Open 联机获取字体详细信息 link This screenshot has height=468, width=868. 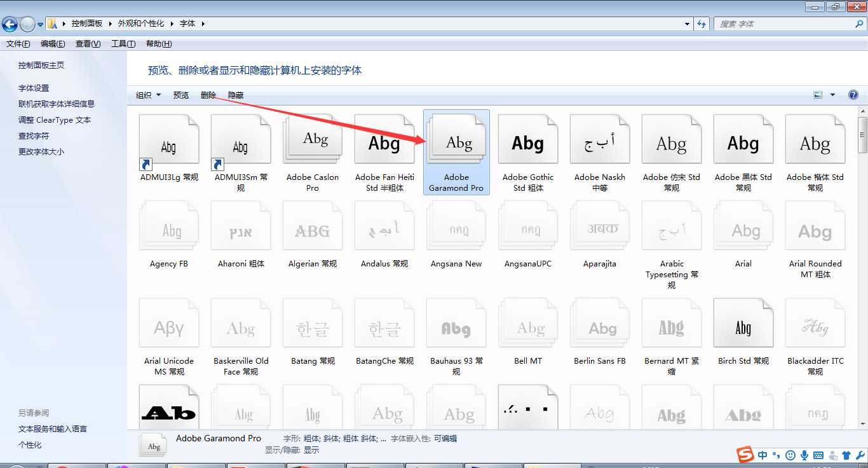(57, 104)
